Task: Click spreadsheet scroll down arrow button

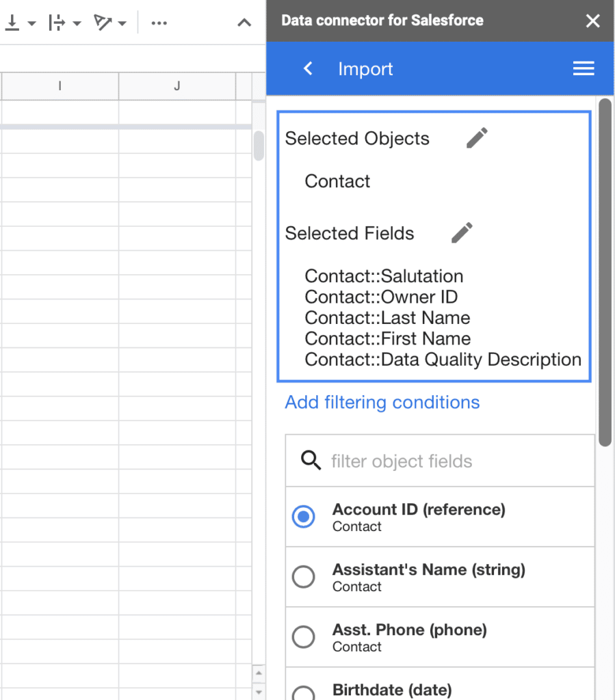Action: click(x=259, y=692)
